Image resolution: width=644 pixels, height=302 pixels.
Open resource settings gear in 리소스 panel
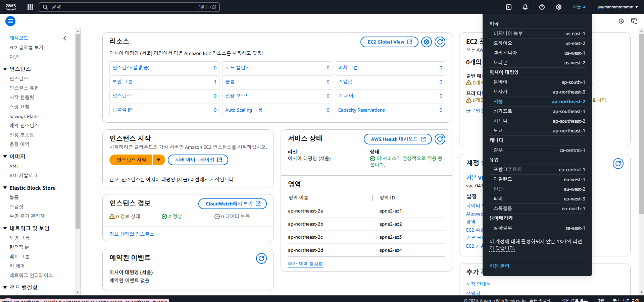427,42
